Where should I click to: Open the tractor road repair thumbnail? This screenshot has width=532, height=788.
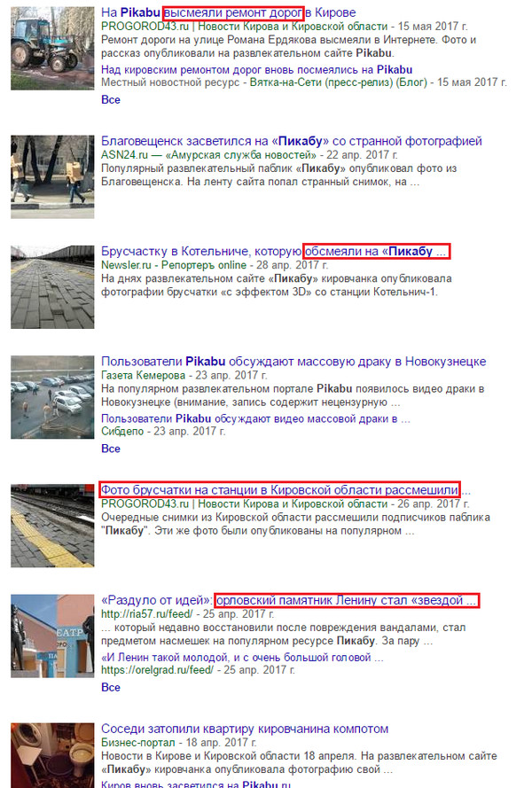[x=52, y=48]
